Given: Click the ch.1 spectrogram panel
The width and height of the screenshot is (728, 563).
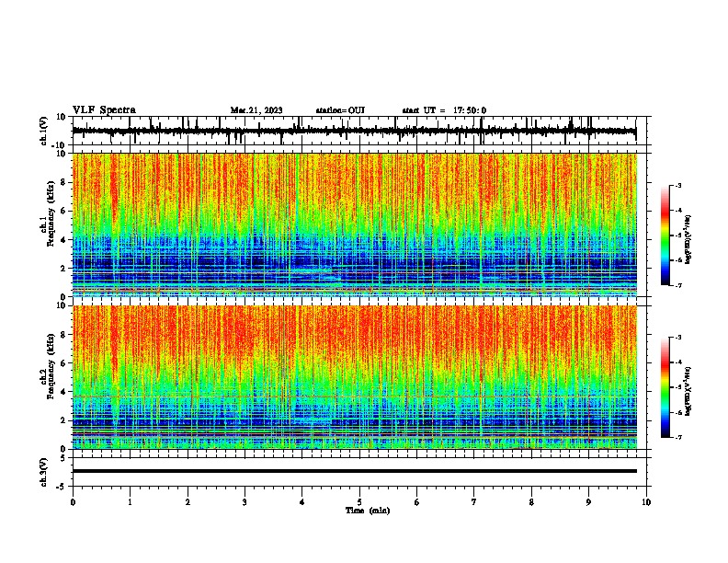Looking at the screenshot, I should pyautogui.click(x=355, y=224).
